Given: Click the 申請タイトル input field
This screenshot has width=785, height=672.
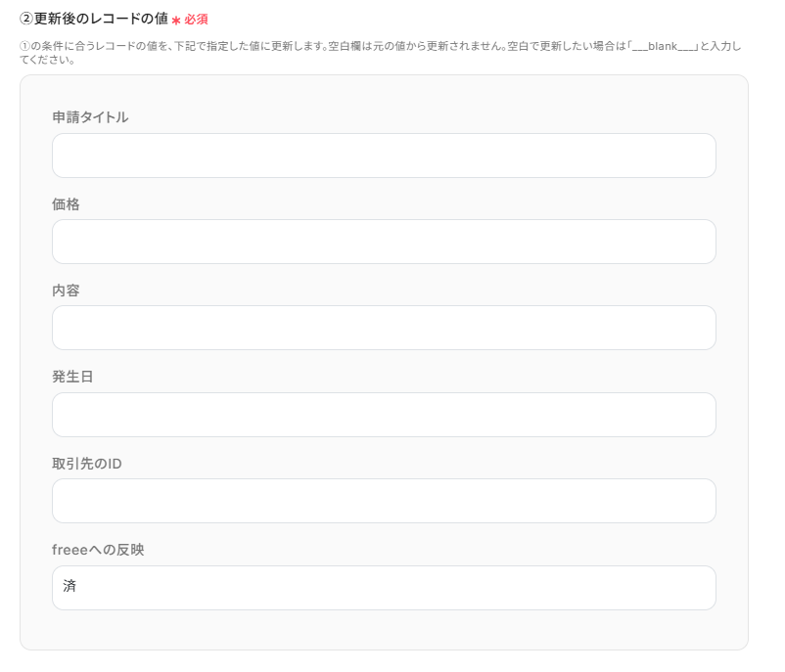Looking at the screenshot, I should 384,156.
